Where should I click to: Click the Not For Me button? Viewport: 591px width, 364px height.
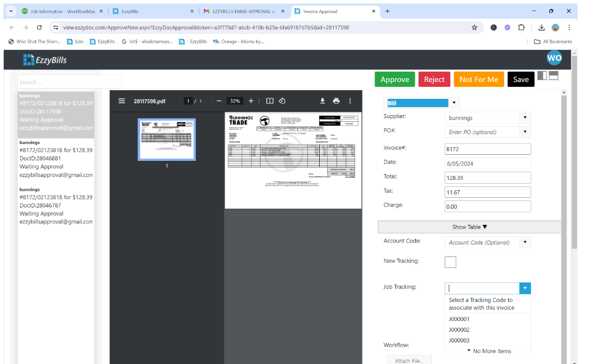[x=478, y=79]
